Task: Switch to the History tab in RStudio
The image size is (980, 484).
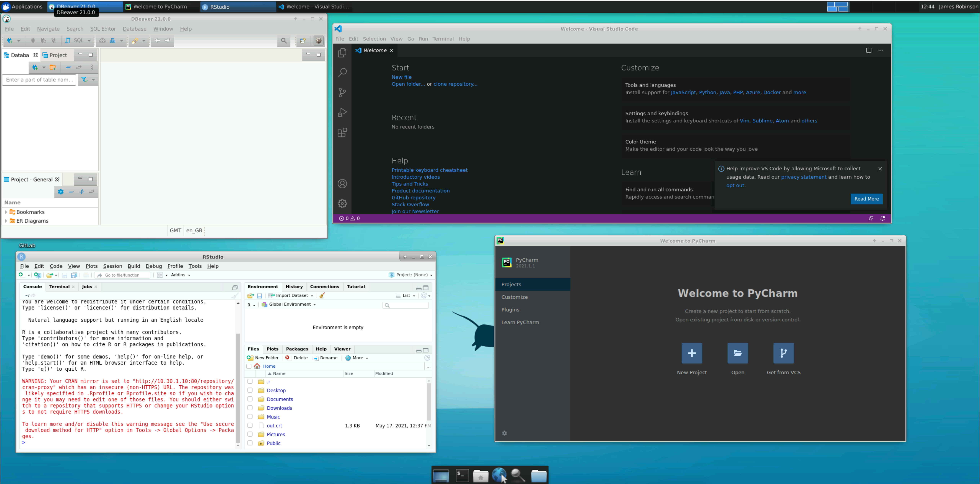Action: pyautogui.click(x=294, y=287)
